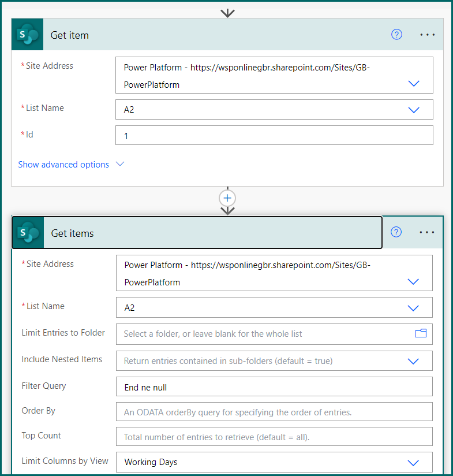Click Working Days view value
The width and height of the screenshot is (453, 476).
point(151,462)
